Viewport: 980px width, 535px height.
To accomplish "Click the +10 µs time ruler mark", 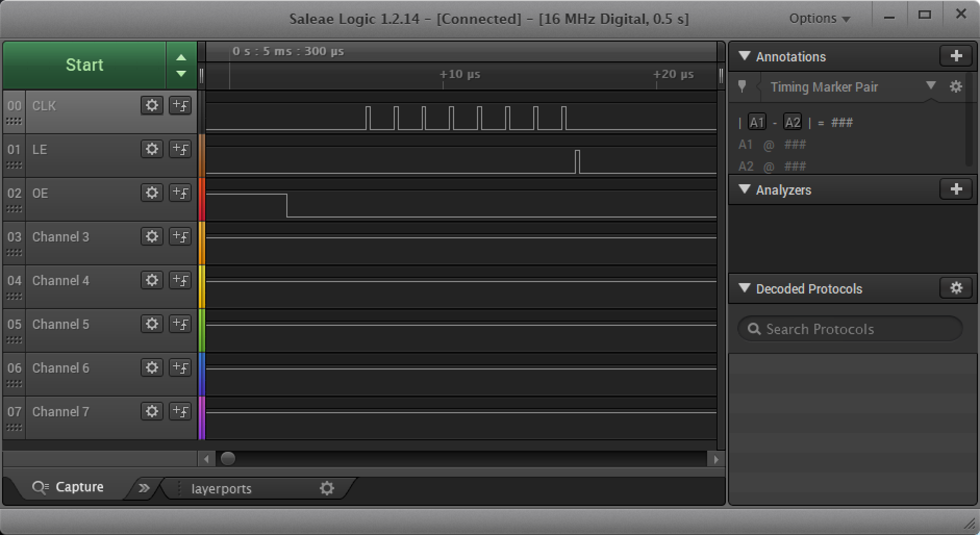I will 460,74.
